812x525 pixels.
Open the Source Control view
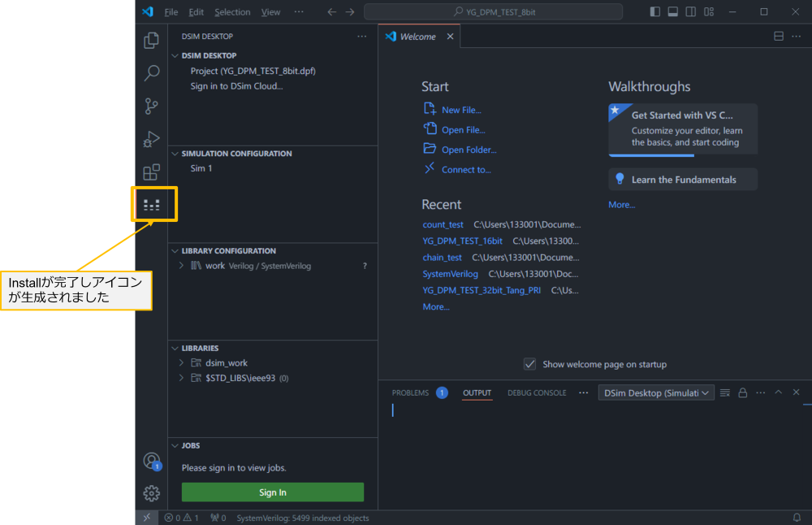click(151, 106)
